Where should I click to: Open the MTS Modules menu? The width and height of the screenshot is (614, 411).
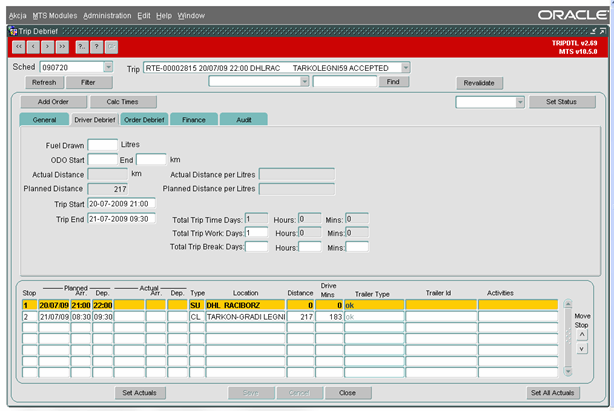point(55,16)
